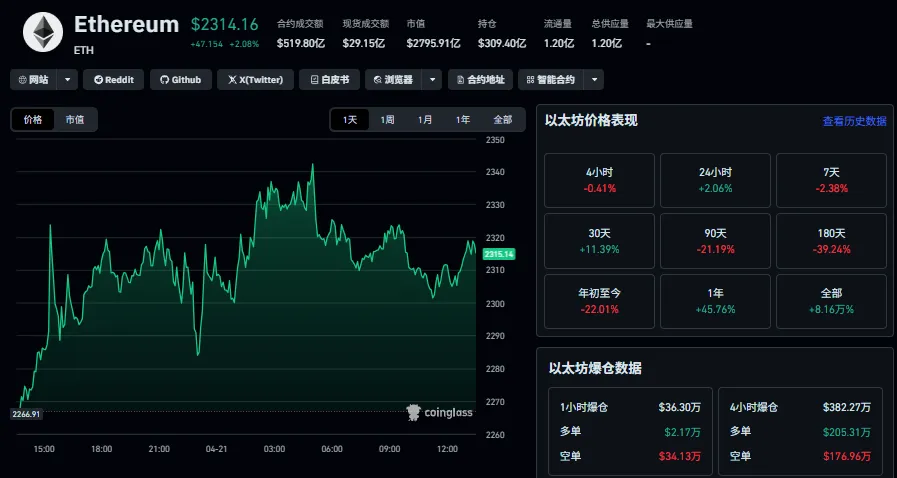Click the 180天 performance card
Viewport: 897px width, 478px height.
[831, 241]
